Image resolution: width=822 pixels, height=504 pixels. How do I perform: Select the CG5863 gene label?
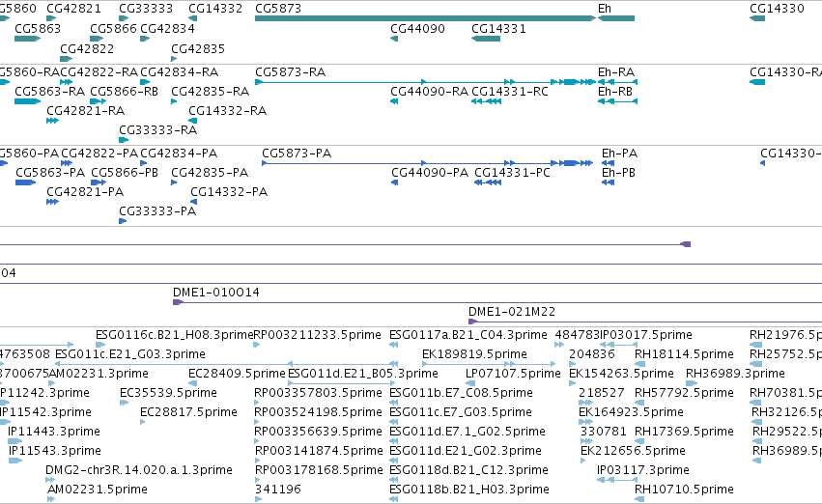pyautogui.click(x=38, y=29)
